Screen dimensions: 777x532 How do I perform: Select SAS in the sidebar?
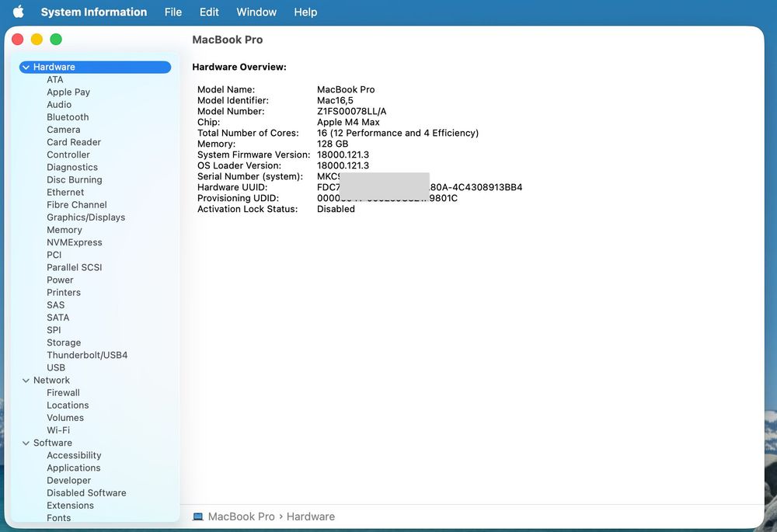[x=55, y=305]
